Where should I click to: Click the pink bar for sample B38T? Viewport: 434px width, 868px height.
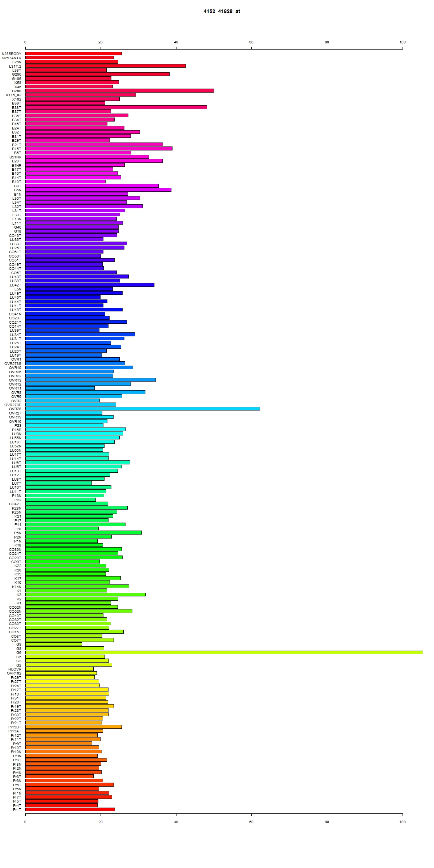[x=116, y=107]
